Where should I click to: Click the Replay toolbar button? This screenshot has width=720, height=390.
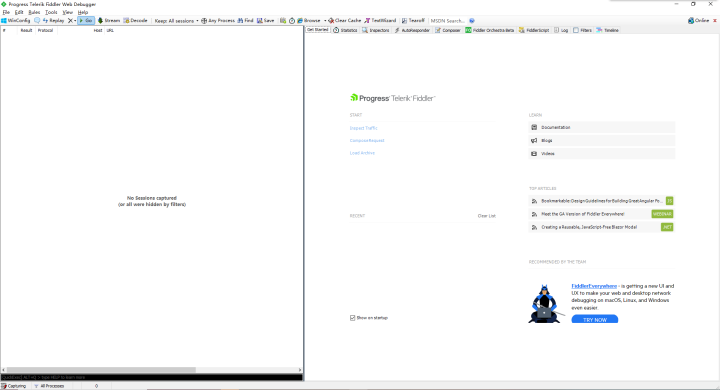[x=53, y=21]
